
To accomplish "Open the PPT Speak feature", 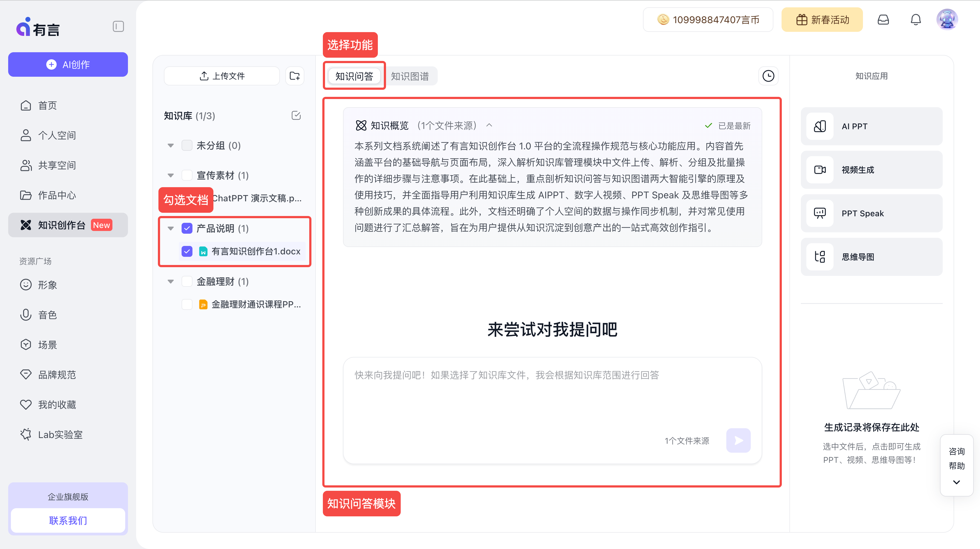I will tap(871, 213).
